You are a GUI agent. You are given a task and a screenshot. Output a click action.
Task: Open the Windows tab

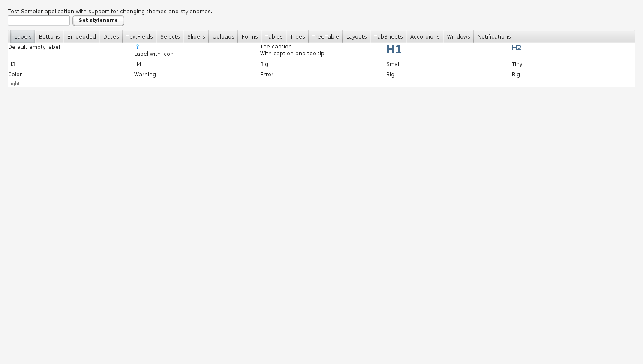(x=458, y=37)
